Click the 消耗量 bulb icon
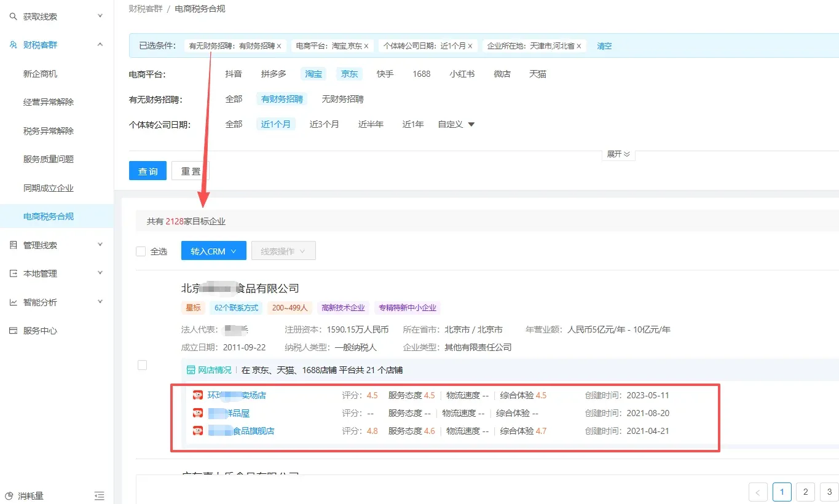This screenshot has height=504, width=839. [9, 495]
